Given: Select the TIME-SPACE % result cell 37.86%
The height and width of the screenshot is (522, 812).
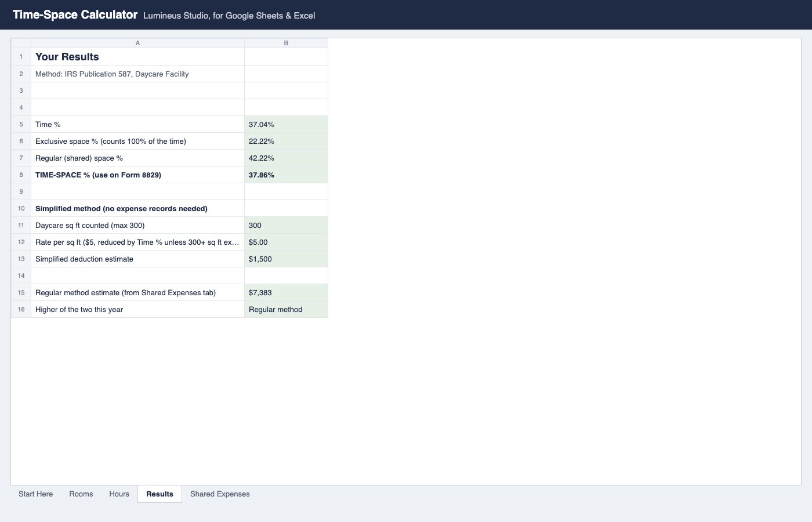Looking at the screenshot, I should 286,175.
